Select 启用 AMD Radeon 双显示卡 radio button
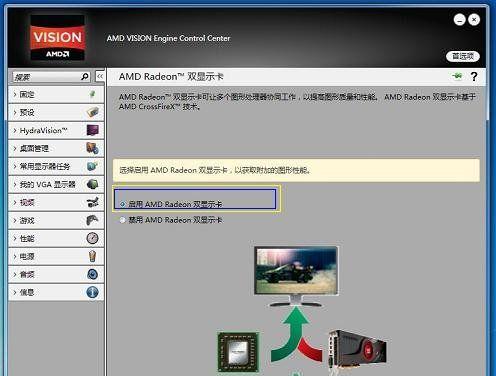The width and height of the screenshot is (496, 376). click(123, 204)
